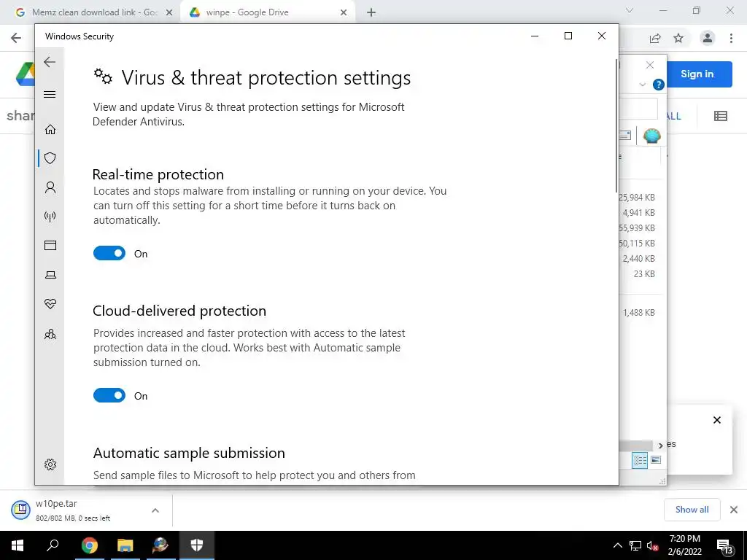Open App & browser control icon
The width and height of the screenshot is (747, 560).
(x=50, y=245)
